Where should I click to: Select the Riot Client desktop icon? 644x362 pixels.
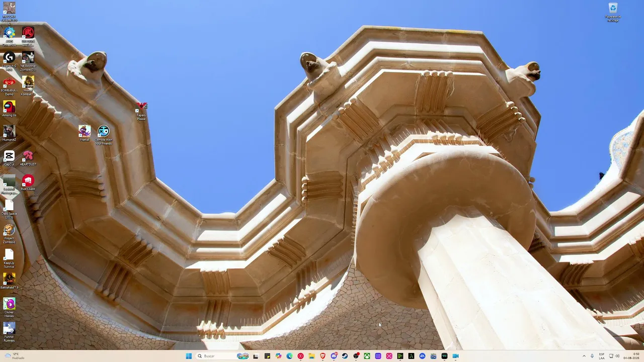[x=28, y=183]
